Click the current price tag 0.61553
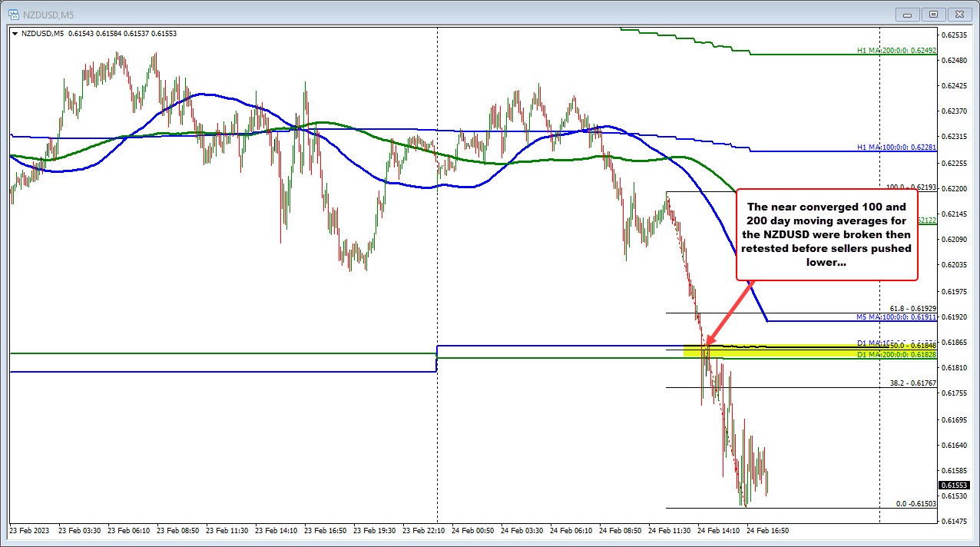Image resolution: width=980 pixels, height=547 pixels. [955, 486]
